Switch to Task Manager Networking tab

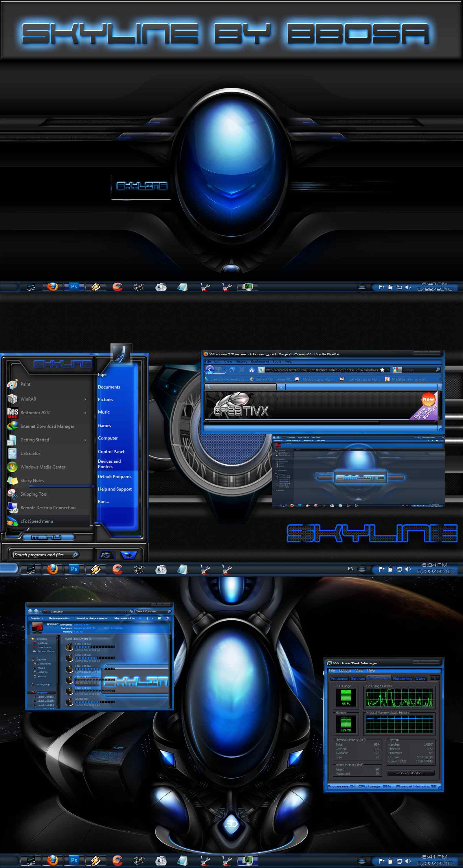click(x=403, y=678)
